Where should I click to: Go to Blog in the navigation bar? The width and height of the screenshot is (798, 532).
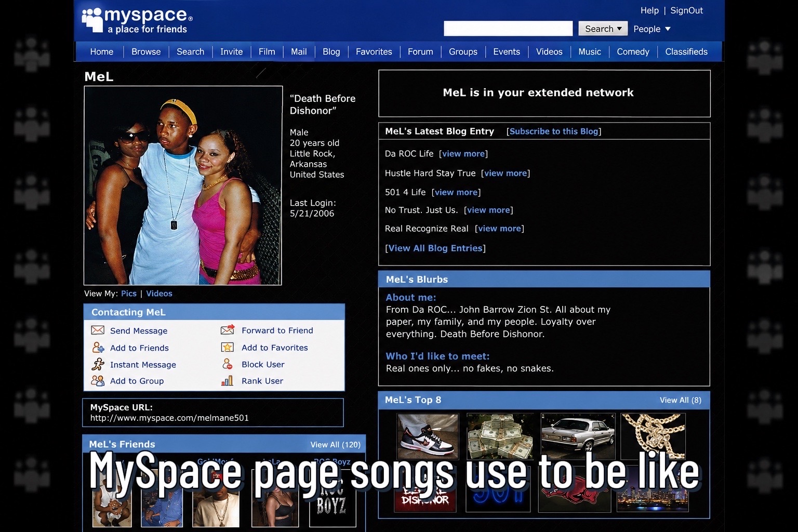(331, 52)
